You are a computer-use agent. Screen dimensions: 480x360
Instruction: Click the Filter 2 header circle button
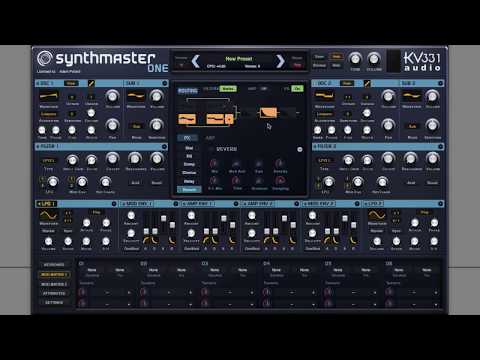(440, 147)
